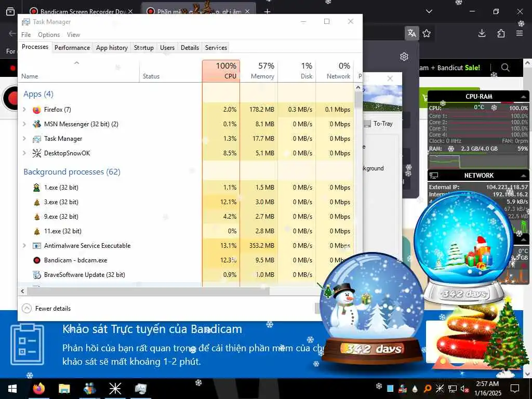Click the network tray icon
The height and width of the screenshot is (399, 532).
click(453, 389)
